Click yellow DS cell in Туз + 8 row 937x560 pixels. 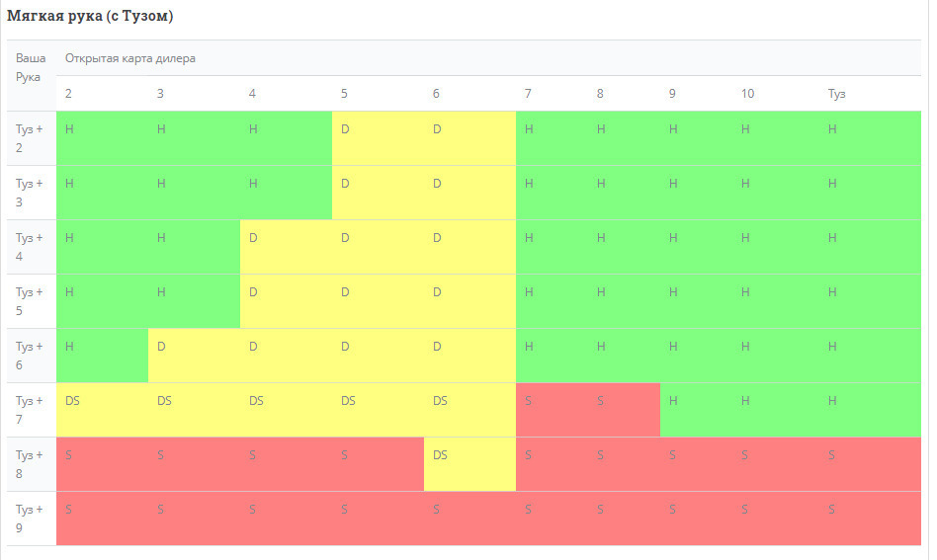click(469, 464)
